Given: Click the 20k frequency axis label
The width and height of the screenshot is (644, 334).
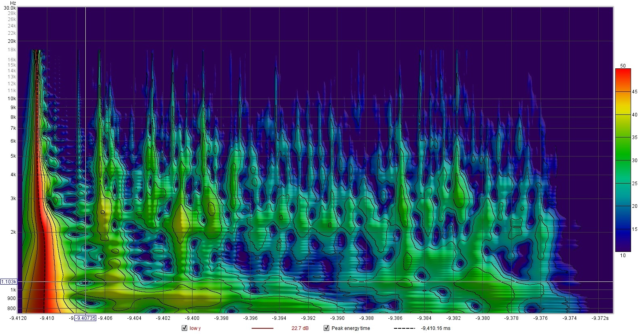Looking at the screenshot, I should [x=12, y=41].
